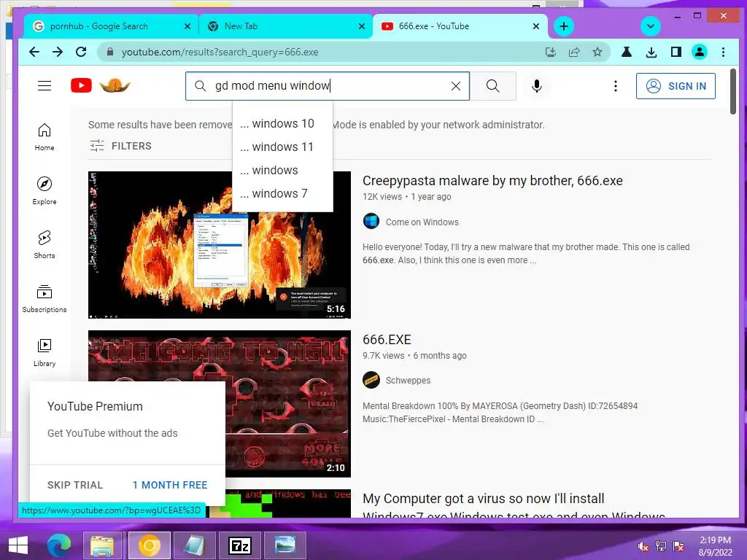
Task: Open the Chrome profile avatar
Action: 700,52
